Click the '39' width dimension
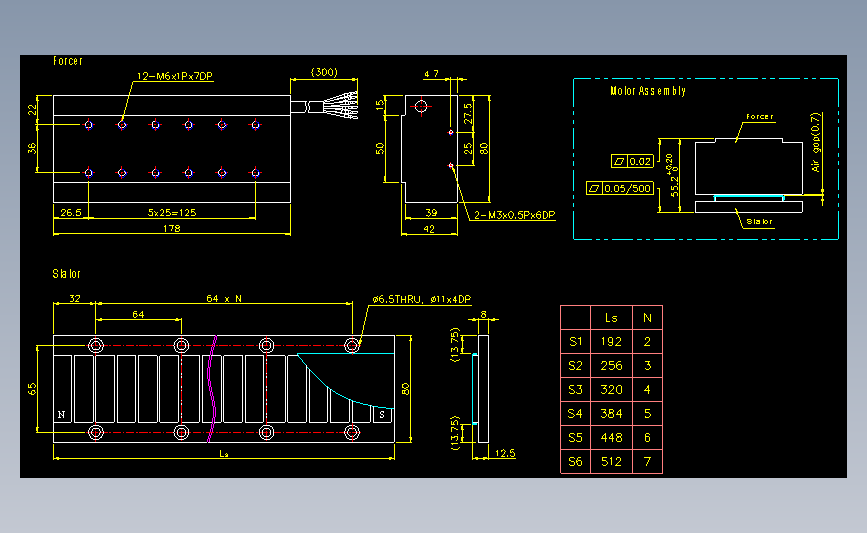The width and height of the screenshot is (867, 533). pyautogui.click(x=431, y=212)
